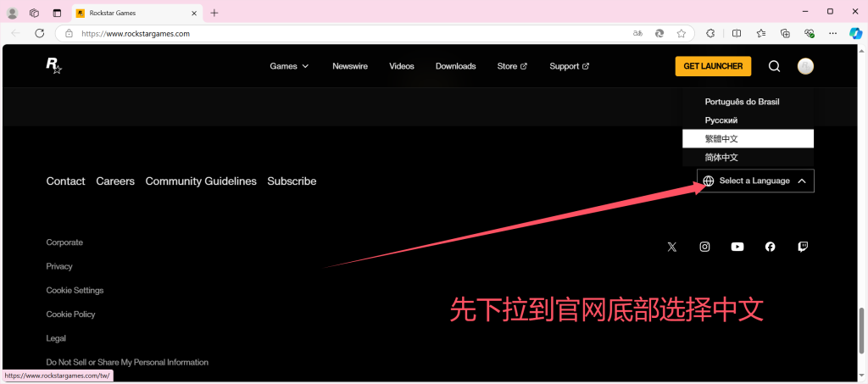Click the Subscribe link
The width and height of the screenshot is (868, 384).
(x=292, y=181)
